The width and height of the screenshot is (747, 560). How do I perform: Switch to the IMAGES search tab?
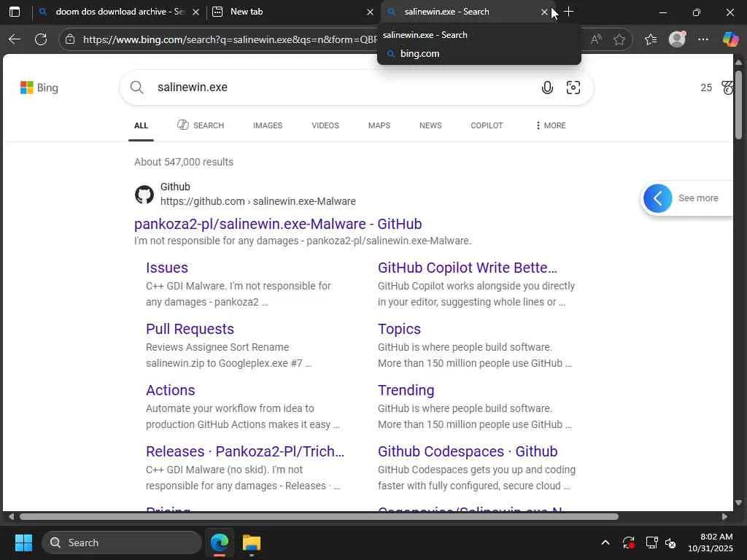268,125
